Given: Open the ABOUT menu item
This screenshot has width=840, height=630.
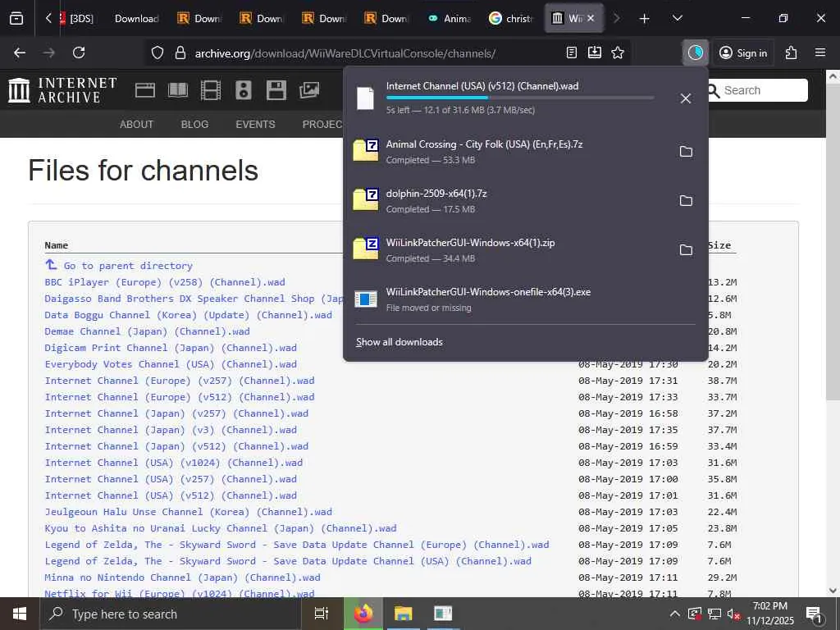Looking at the screenshot, I should pyautogui.click(x=137, y=125).
